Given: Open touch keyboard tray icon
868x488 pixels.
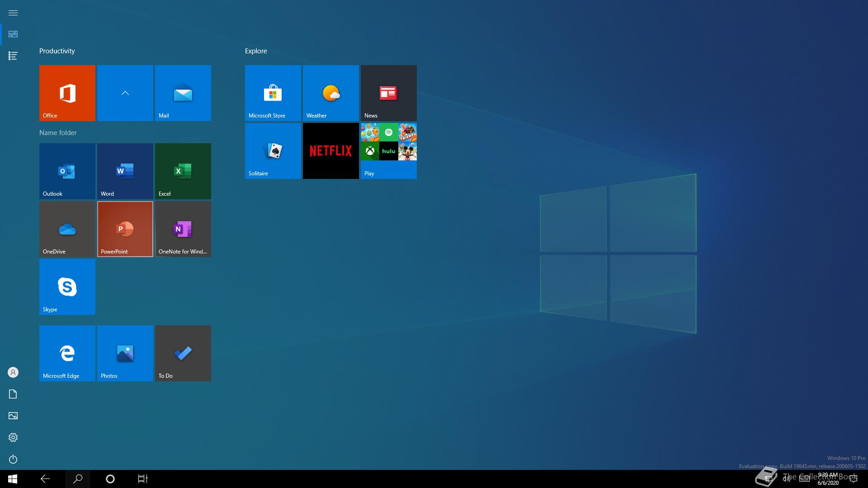Looking at the screenshot, I should [x=805, y=479].
